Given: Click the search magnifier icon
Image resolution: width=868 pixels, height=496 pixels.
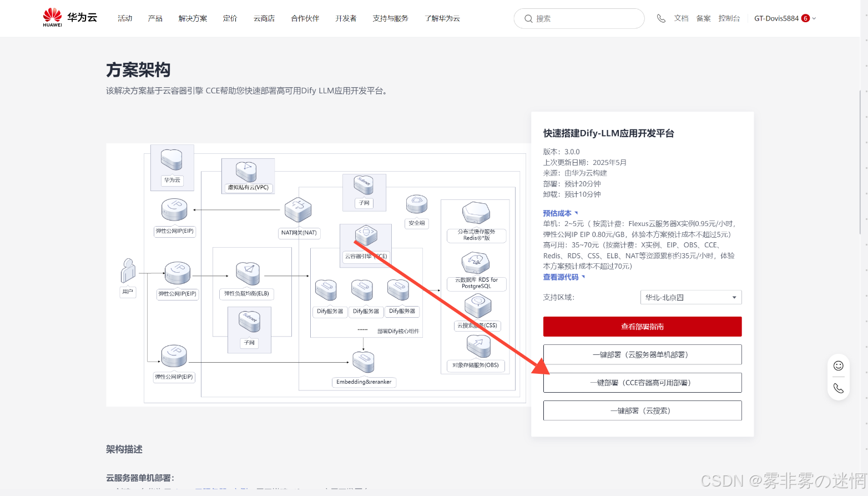Looking at the screenshot, I should point(528,18).
